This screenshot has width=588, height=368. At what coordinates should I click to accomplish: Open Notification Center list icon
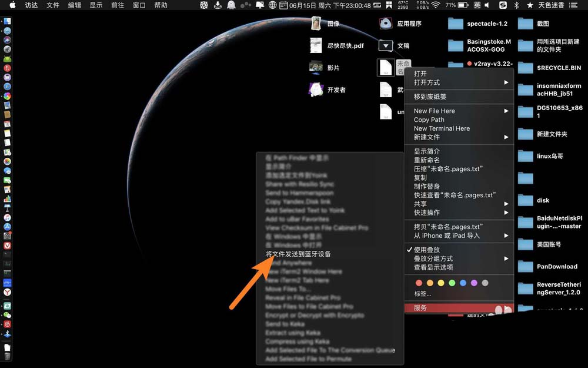[x=573, y=5]
